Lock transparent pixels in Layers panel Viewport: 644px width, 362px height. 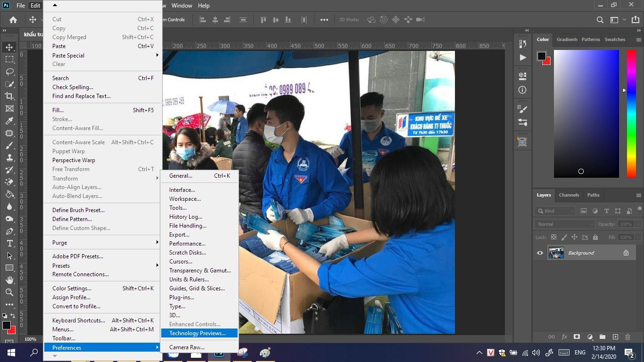click(x=553, y=237)
